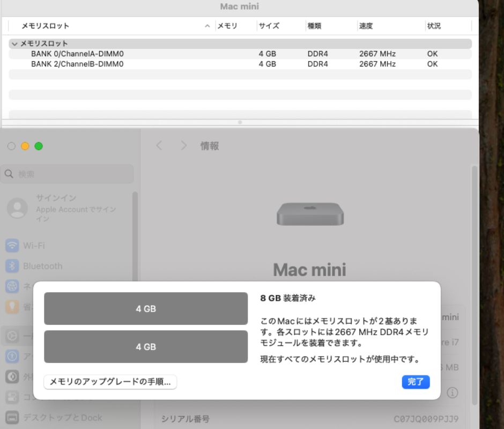Click the info (i) button near memory row
This screenshot has width=504, height=429.
[452, 393]
